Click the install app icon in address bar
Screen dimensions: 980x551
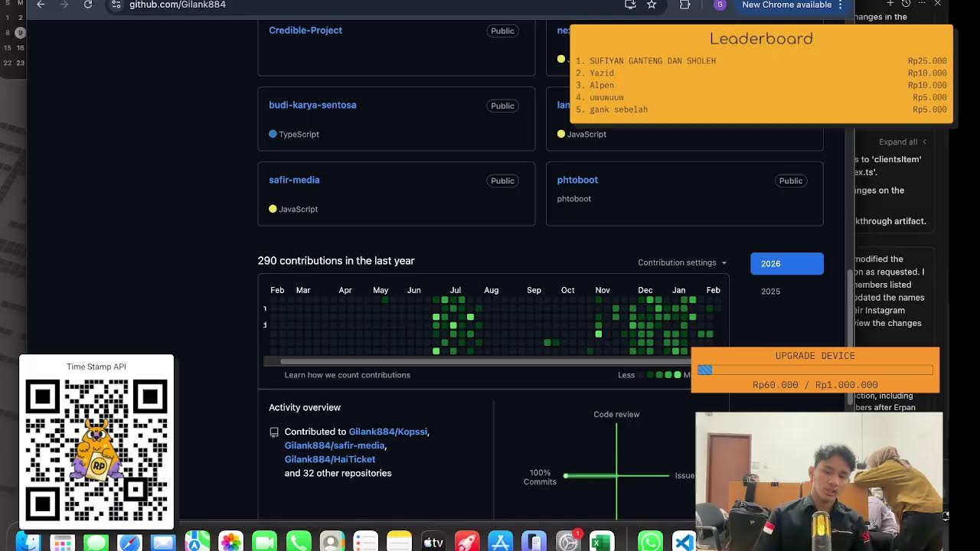tap(630, 5)
